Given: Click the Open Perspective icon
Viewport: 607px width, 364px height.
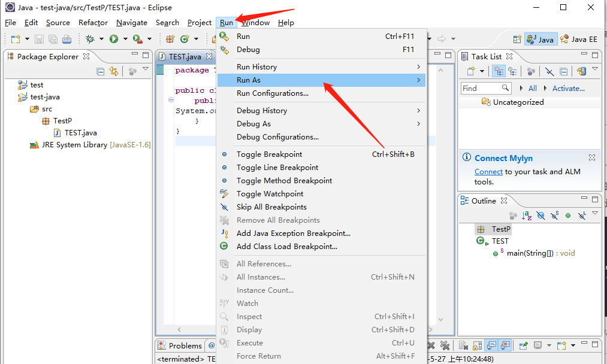Looking at the screenshot, I should (517, 39).
